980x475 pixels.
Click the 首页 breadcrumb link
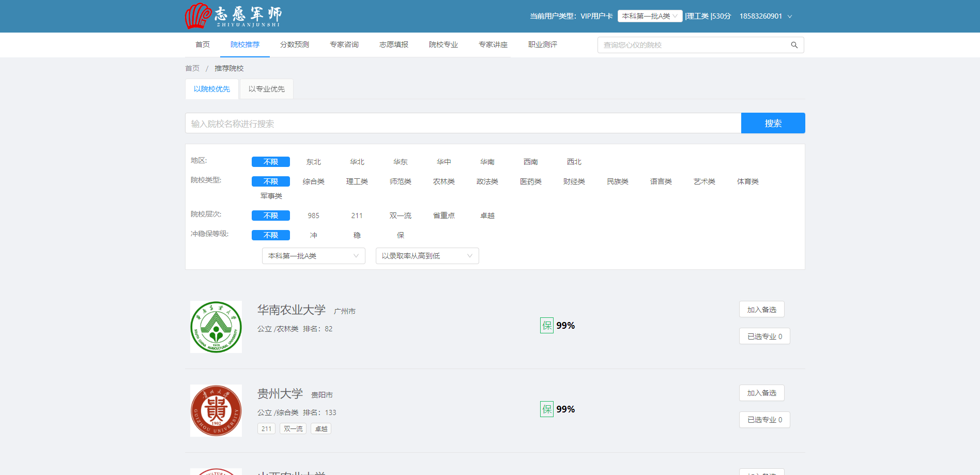point(192,68)
